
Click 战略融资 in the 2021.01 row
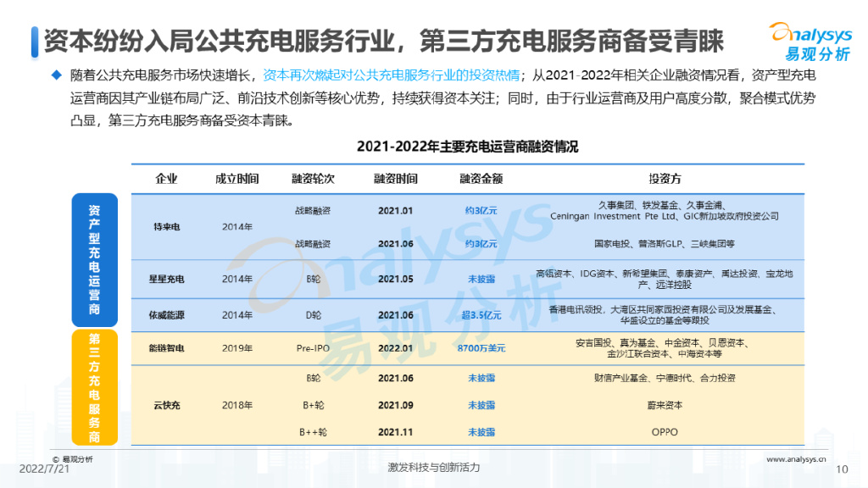[x=313, y=211]
